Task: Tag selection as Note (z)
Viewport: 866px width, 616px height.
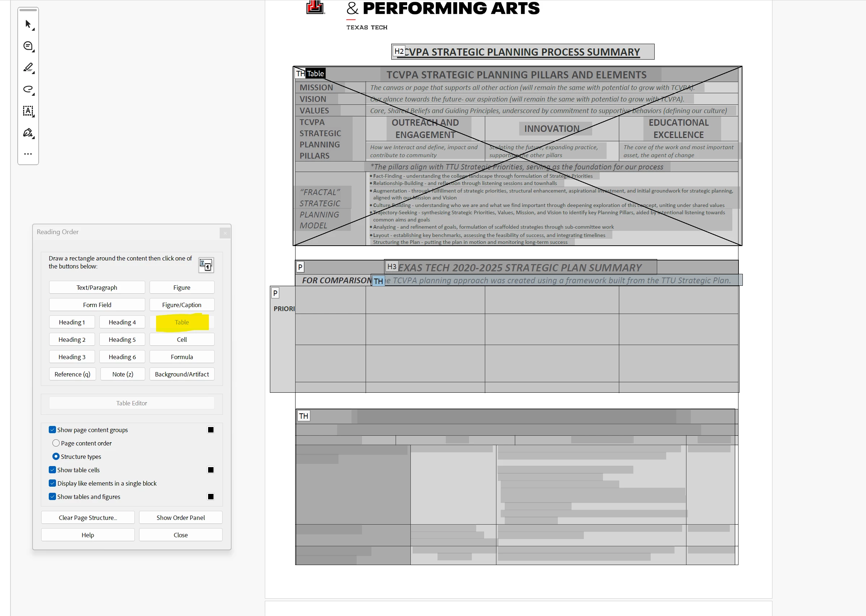Action: point(122,374)
